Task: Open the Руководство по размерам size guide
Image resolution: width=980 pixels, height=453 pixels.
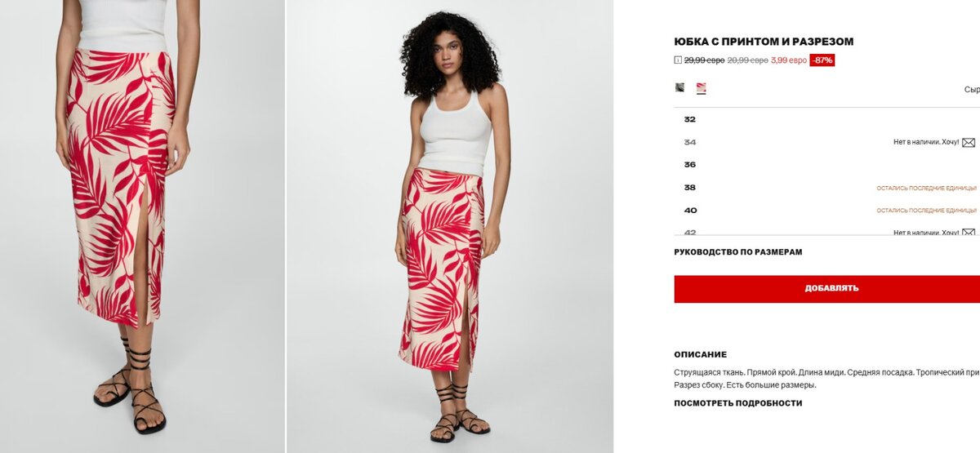Action: [738, 252]
